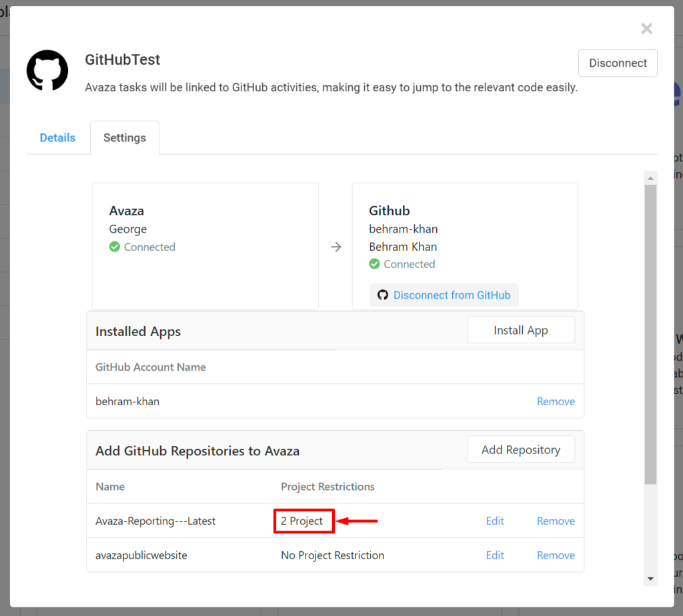Click the 'Github' heading in the right card
Image resolution: width=683 pixels, height=616 pixels.
(389, 211)
